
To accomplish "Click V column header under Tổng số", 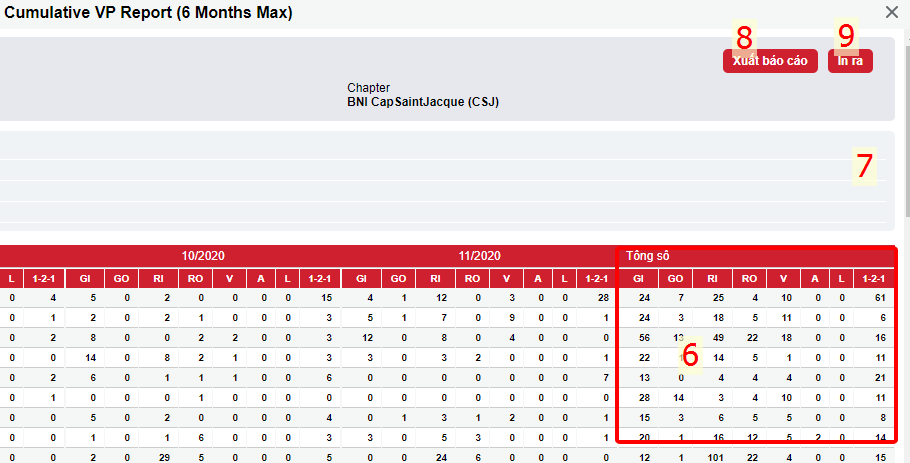I will pyautogui.click(x=783, y=278).
